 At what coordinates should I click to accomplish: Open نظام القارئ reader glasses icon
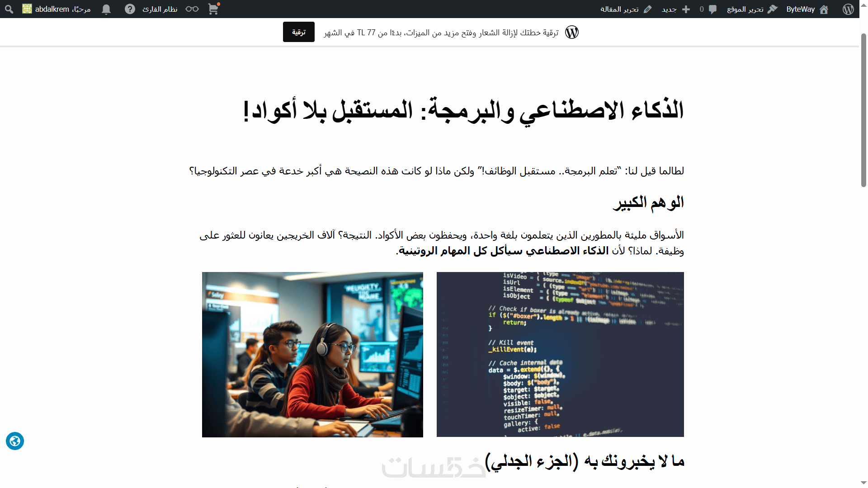(x=192, y=9)
